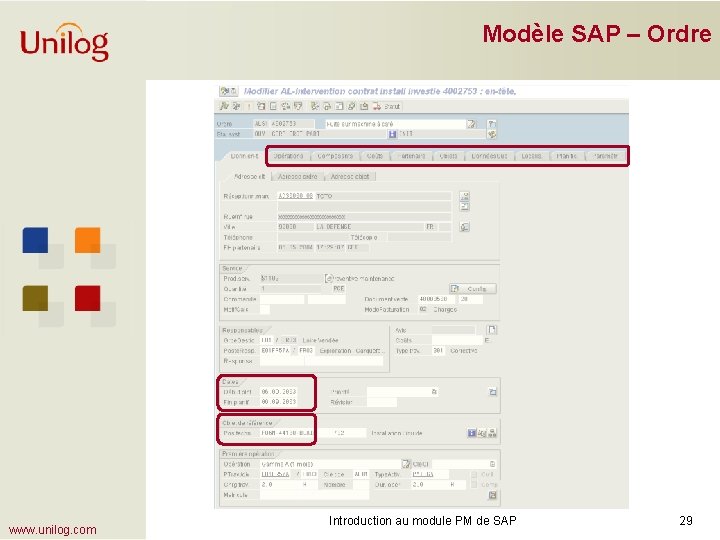The width and height of the screenshot is (720, 540).
Task: Open the Adresse objet sub-tab
Action: tap(350, 176)
